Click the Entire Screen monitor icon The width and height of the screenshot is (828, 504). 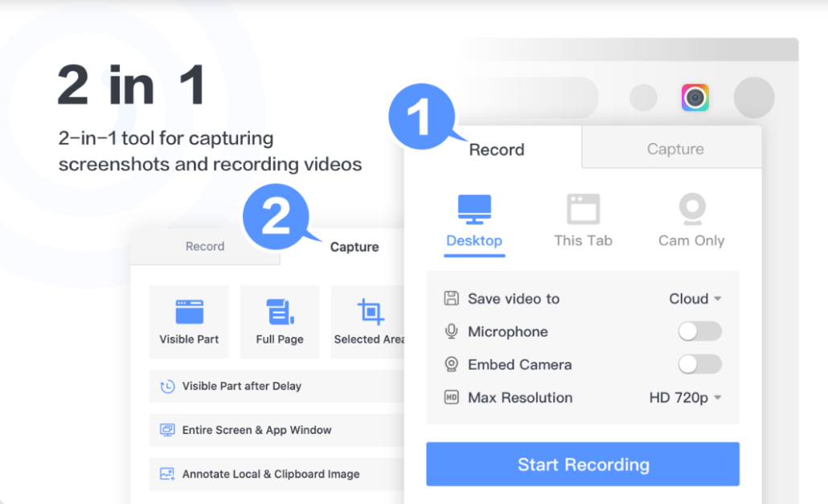[167, 430]
